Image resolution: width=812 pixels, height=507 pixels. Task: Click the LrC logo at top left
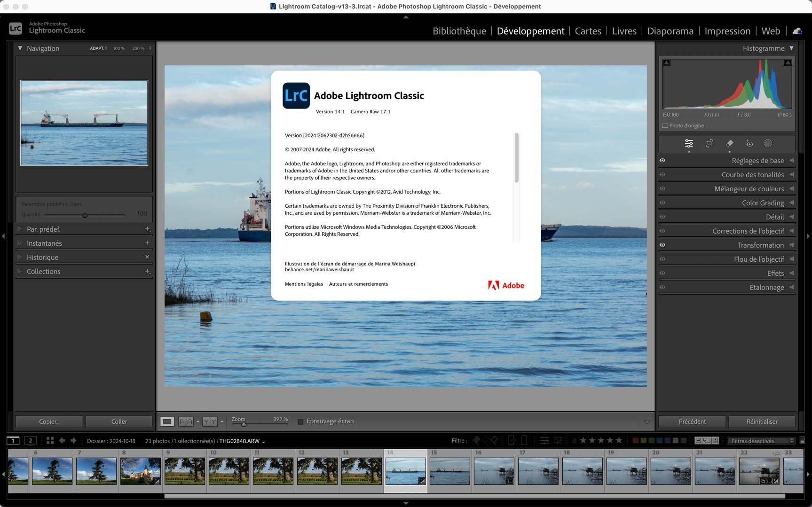(x=16, y=28)
